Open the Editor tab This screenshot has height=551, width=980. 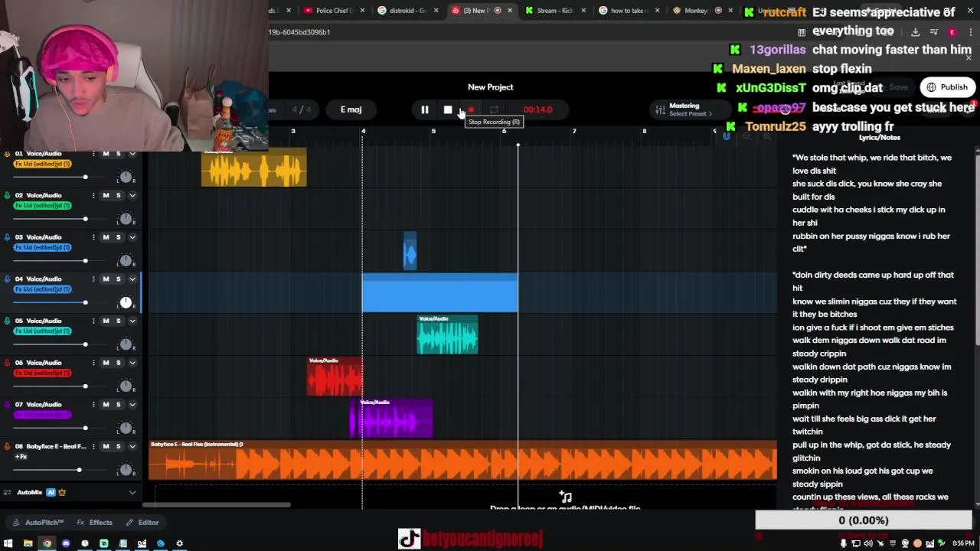142,523
